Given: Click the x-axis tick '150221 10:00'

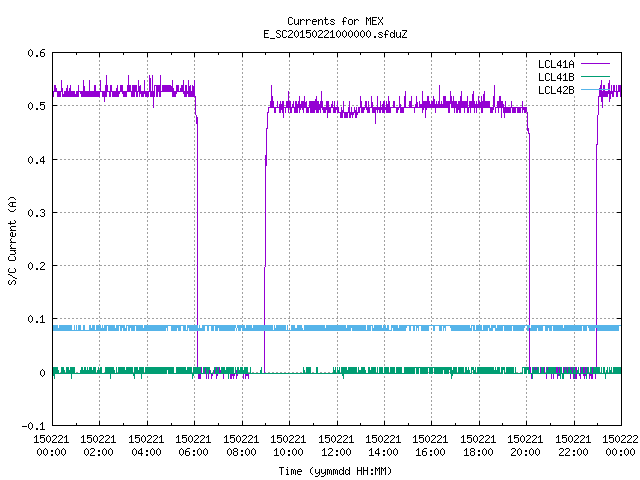Looking at the screenshot, I should coord(288,446).
